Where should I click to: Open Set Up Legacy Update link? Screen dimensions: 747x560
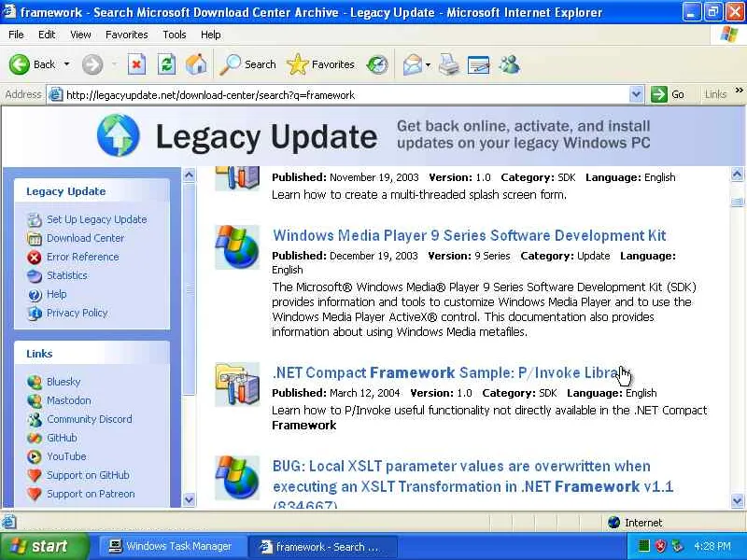tap(97, 219)
